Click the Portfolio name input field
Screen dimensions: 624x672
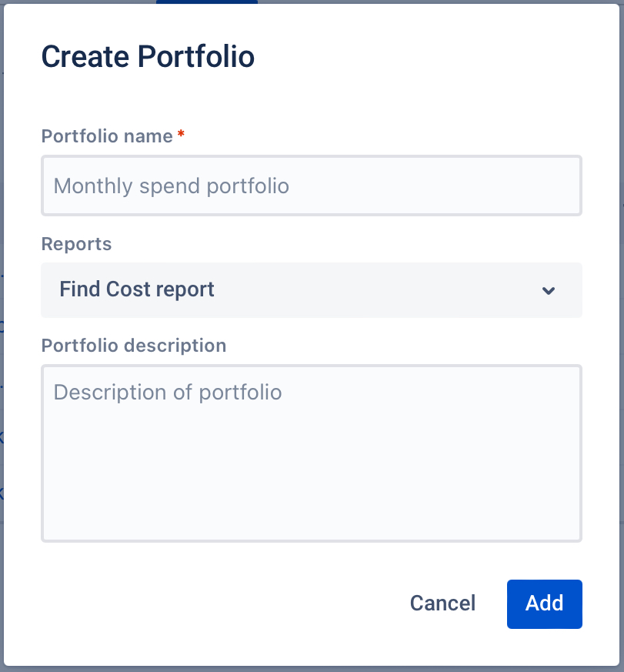311,186
